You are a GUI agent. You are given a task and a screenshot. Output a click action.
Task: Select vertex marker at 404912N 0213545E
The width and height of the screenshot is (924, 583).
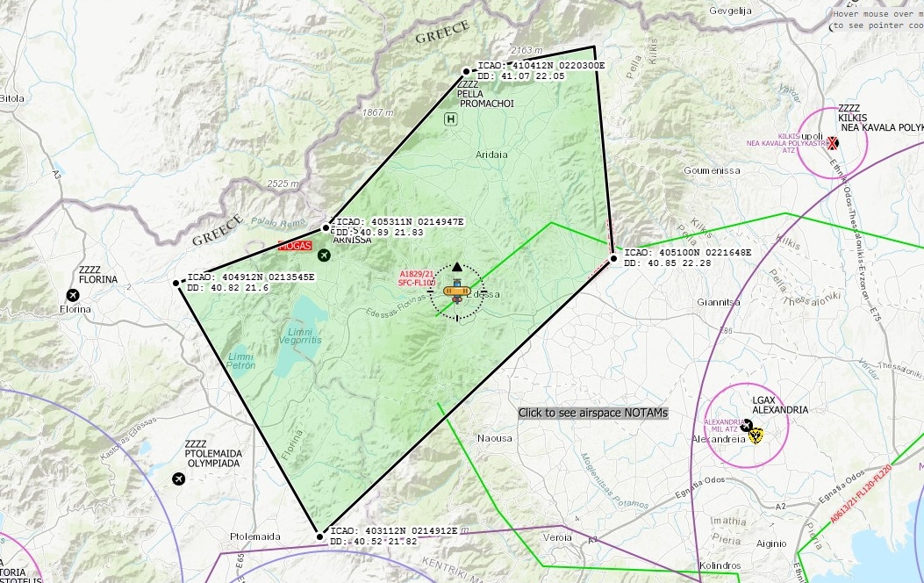[x=177, y=283]
